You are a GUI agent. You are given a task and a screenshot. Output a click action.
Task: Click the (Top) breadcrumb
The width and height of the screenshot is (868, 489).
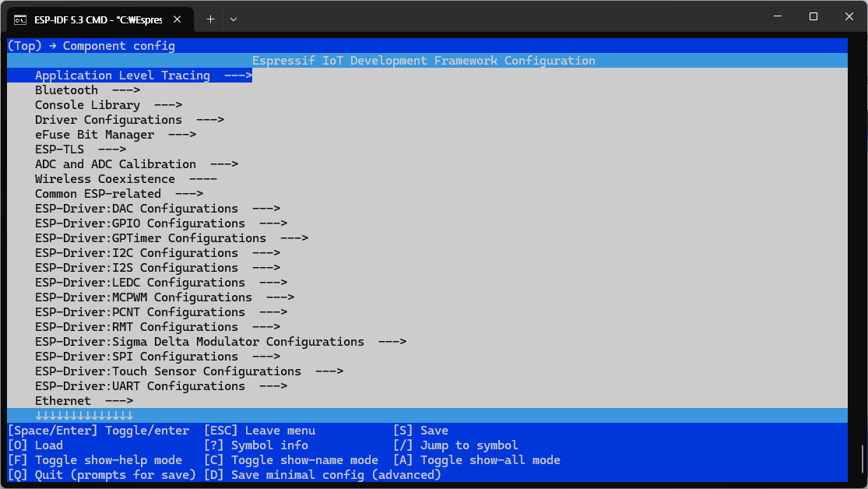[x=25, y=46]
